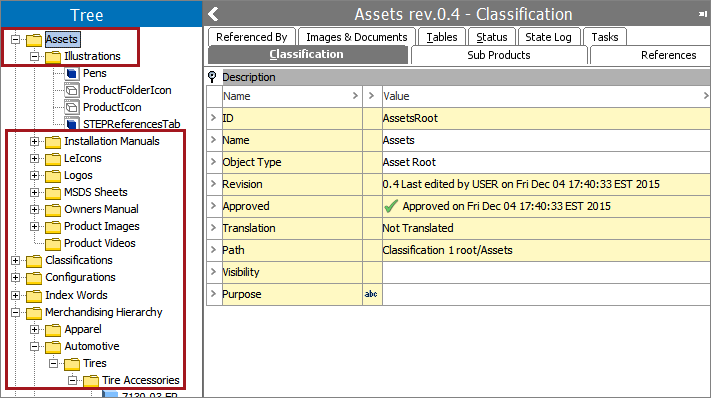This screenshot has height=398, width=711.
Task: Select the References sub-tab
Action: [651, 55]
